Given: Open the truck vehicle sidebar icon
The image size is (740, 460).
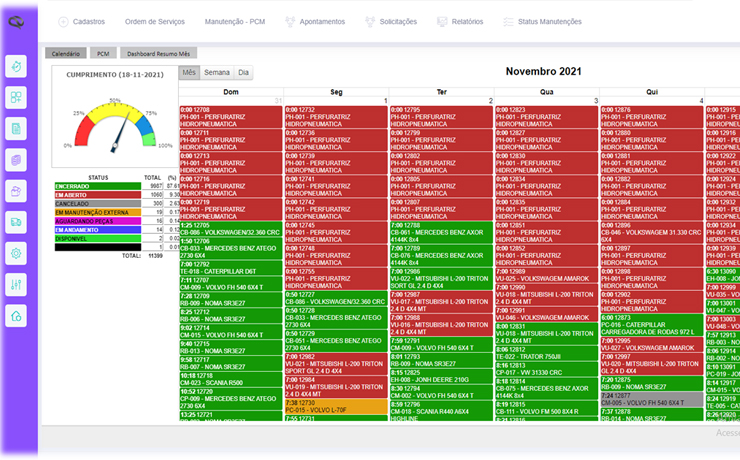Looking at the screenshot, I should click(x=17, y=222).
